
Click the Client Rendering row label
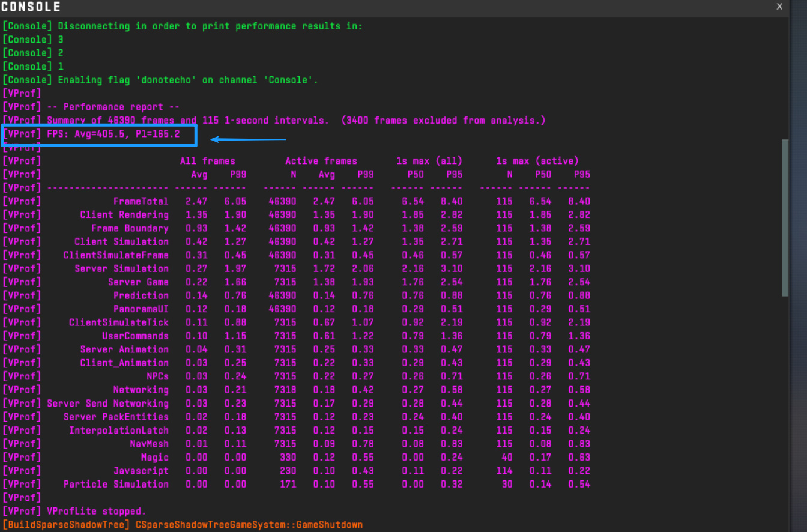(x=124, y=214)
